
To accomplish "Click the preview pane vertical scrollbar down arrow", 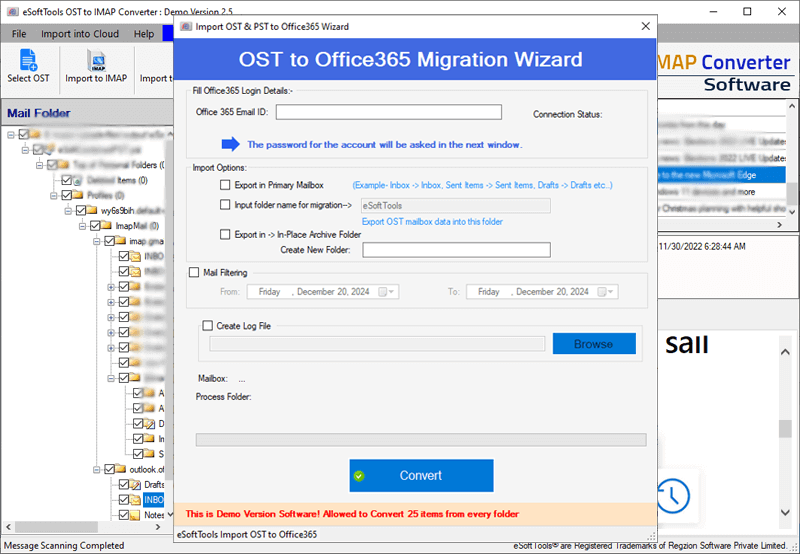I will tap(785, 513).
